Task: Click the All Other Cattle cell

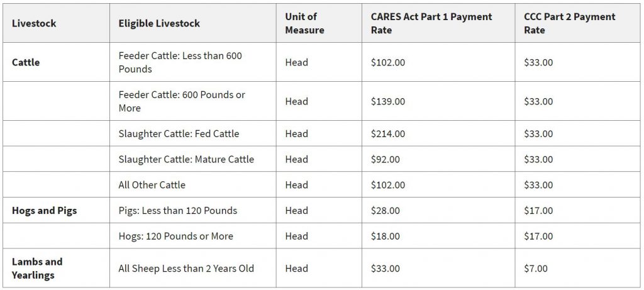Action: (x=152, y=185)
